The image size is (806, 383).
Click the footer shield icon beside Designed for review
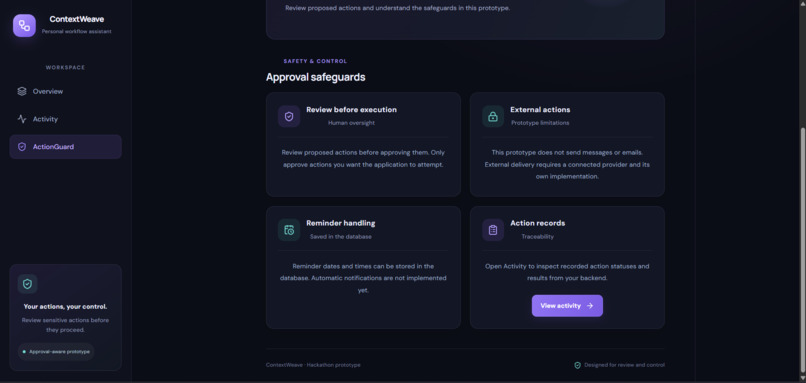click(577, 365)
